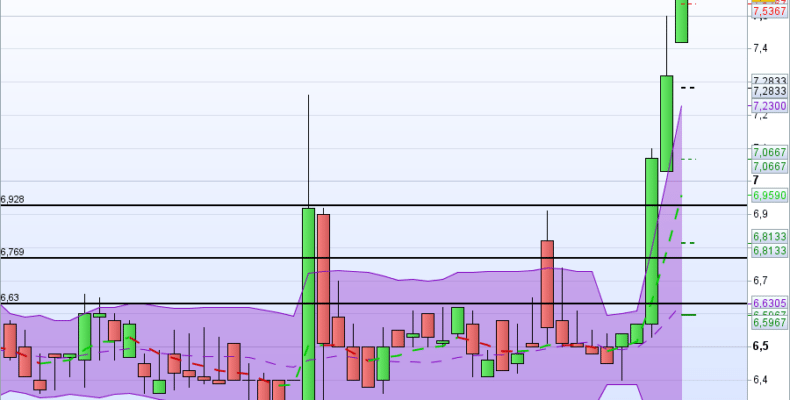The height and width of the screenshot is (400, 790).
Task: Click the 6,9 price axis label
Action: tap(760, 214)
